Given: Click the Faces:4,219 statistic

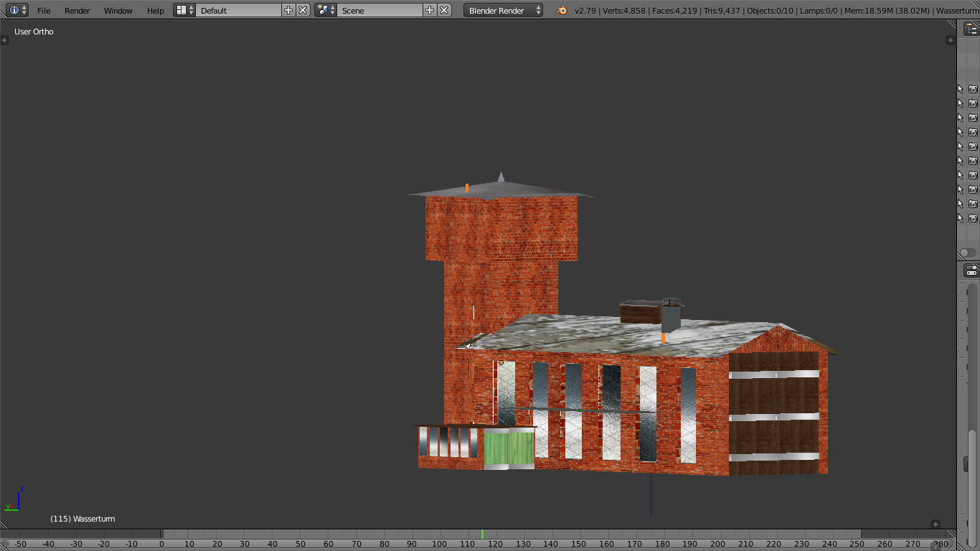Looking at the screenshot, I should click(674, 11).
